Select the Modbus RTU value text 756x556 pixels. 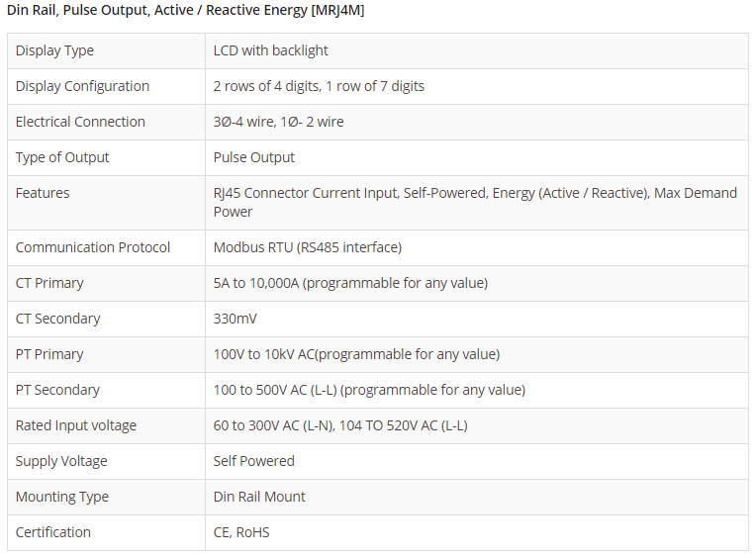[x=308, y=247]
